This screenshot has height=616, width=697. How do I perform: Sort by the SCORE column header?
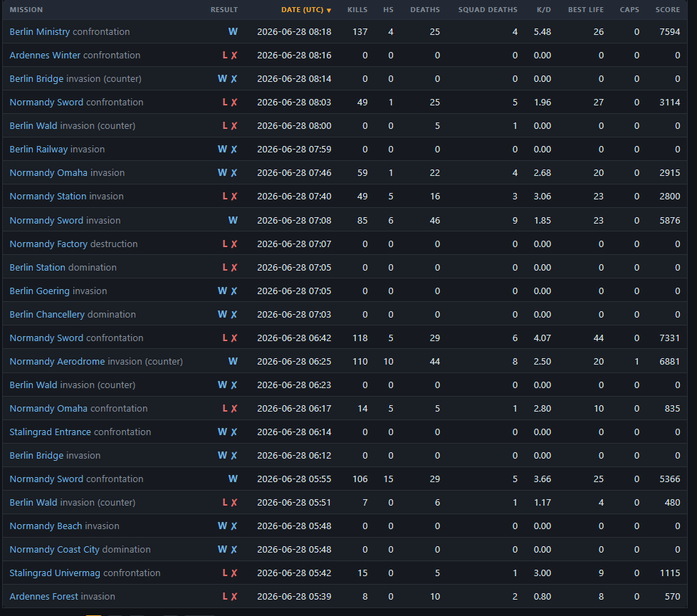click(668, 10)
